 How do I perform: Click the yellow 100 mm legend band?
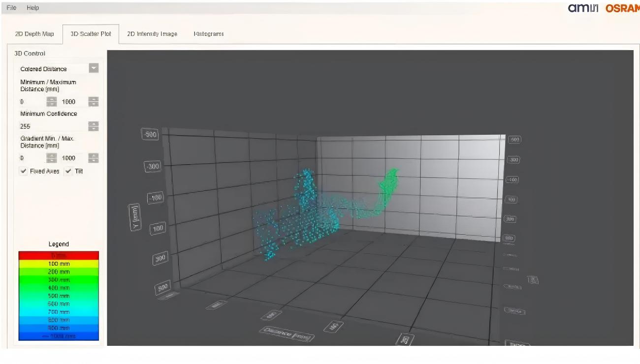(x=59, y=264)
